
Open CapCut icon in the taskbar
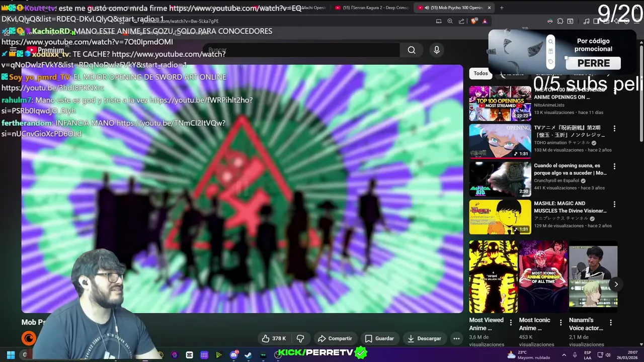click(189, 354)
